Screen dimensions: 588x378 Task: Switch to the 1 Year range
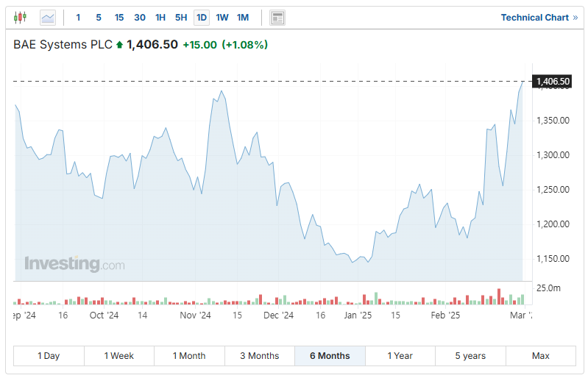click(400, 356)
